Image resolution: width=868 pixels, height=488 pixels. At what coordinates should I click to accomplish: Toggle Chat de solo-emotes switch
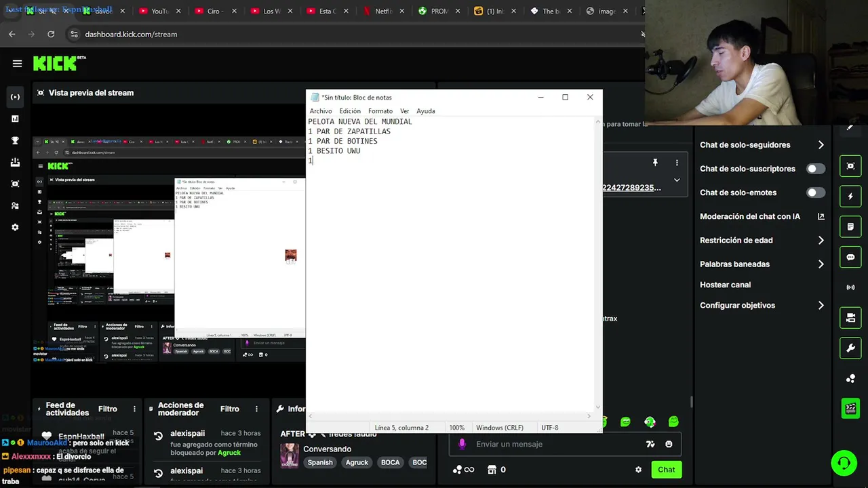tap(816, 192)
